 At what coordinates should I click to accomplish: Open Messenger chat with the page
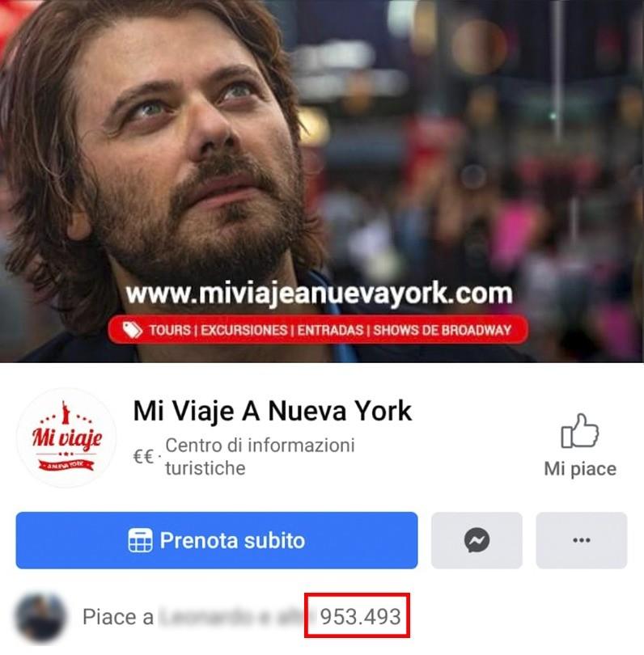tap(477, 540)
